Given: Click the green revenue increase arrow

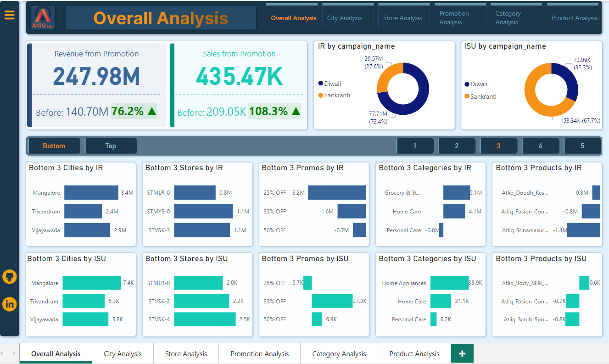Looking at the screenshot, I should click(152, 111).
